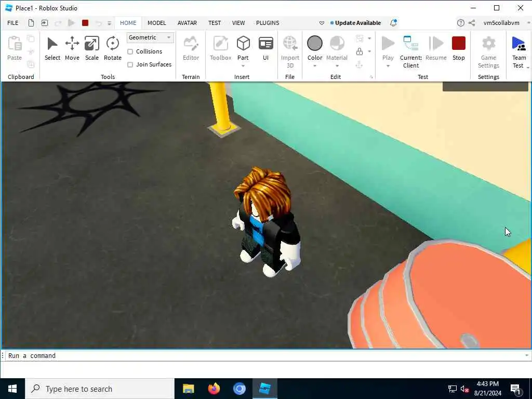Open Firefox from the taskbar
Viewport: 532px width, 399px height.
(214, 389)
